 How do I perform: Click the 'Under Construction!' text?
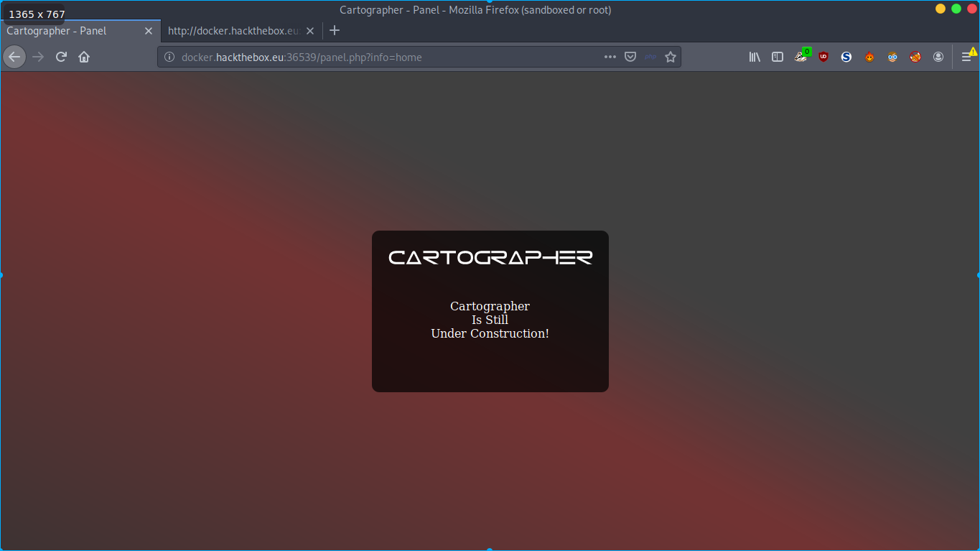490,333
